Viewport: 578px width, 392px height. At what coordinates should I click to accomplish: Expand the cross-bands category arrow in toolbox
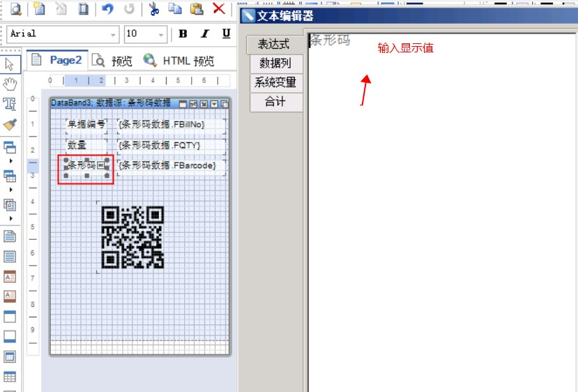(10, 190)
